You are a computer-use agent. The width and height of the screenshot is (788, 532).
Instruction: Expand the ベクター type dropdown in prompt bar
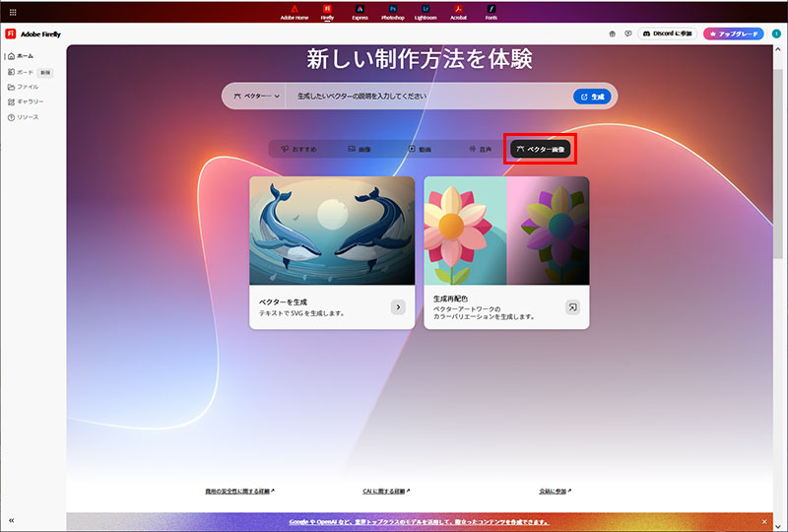pos(256,97)
